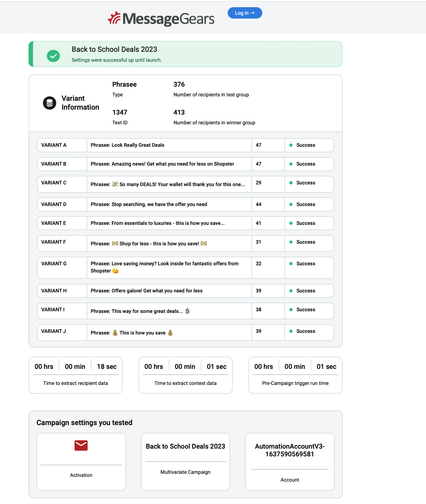426x504 pixels.
Task: Select the VARIANT E label
Action: 54,223
